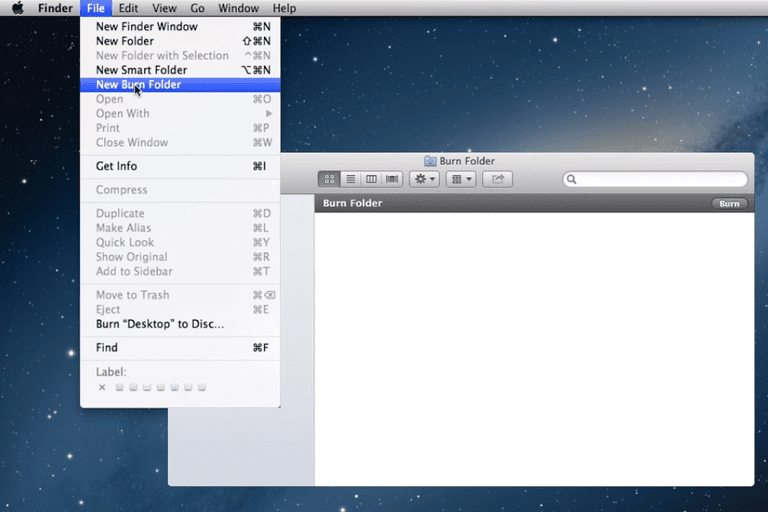Image resolution: width=768 pixels, height=512 pixels.
Task: Click the Share toolbar icon
Action: (x=498, y=179)
